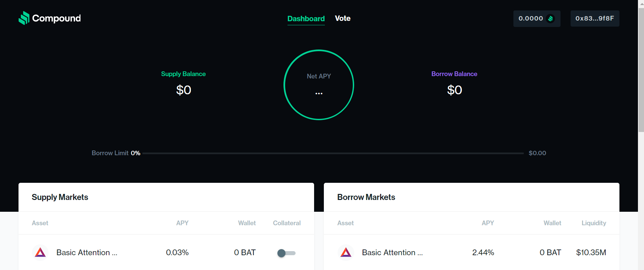644x270 pixels.
Task: Click the Supply Balance label
Action: point(183,74)
